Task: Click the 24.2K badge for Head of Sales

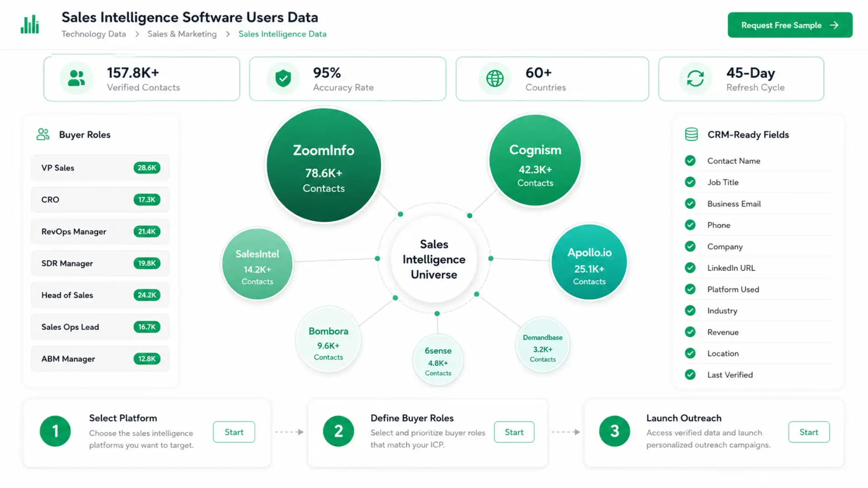Action: pyautogui.click(x=147, y=295)
